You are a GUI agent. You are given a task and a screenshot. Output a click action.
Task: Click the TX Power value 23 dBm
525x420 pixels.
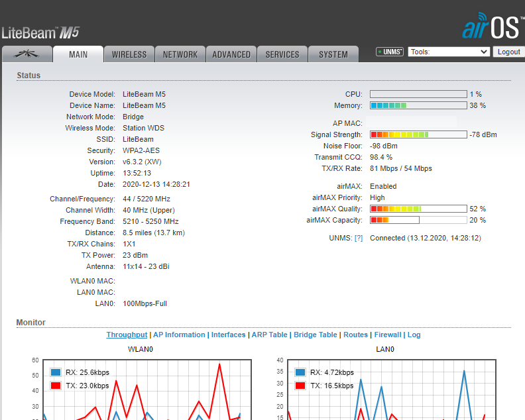click(135, 255)
